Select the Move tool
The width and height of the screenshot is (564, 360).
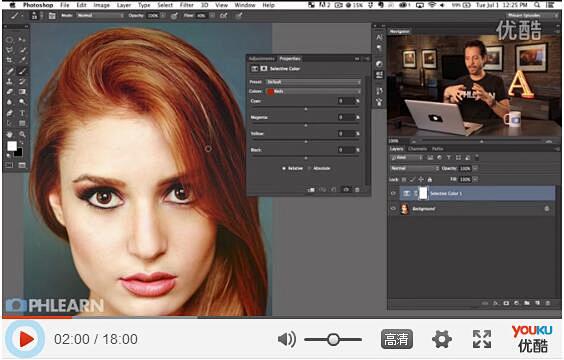coord(22,40)
